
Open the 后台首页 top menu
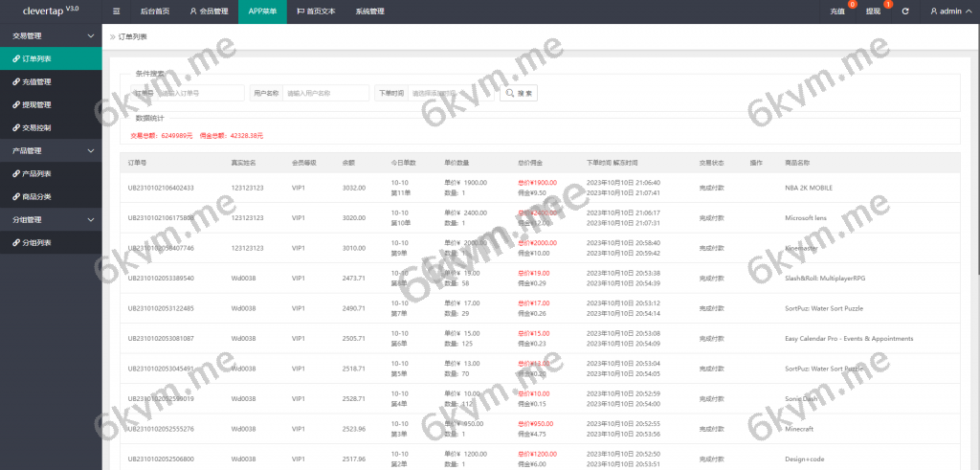(154, 11)
